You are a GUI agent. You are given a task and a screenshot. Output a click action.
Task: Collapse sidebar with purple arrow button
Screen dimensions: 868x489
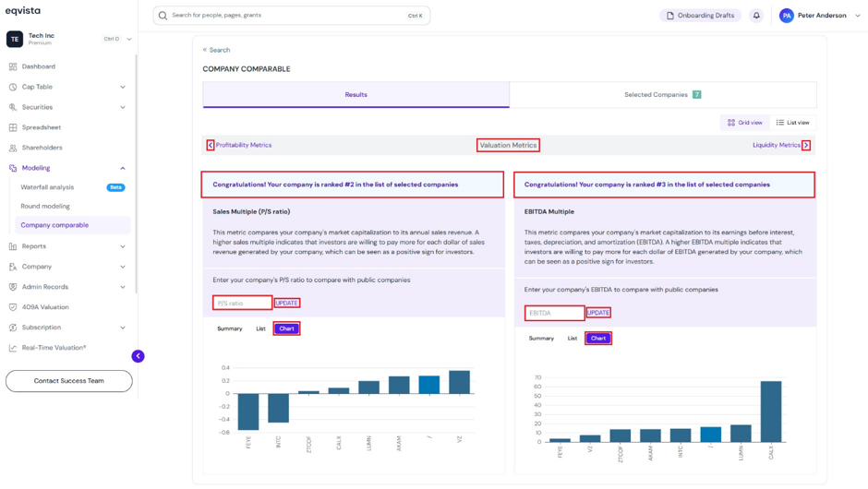(x=138, y=356)
